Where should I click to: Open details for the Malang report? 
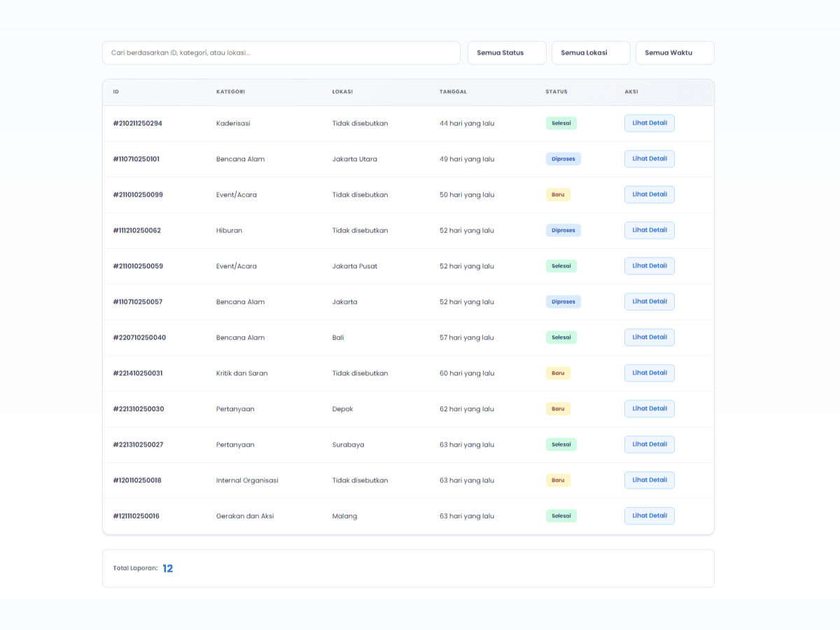pos(649,516)
